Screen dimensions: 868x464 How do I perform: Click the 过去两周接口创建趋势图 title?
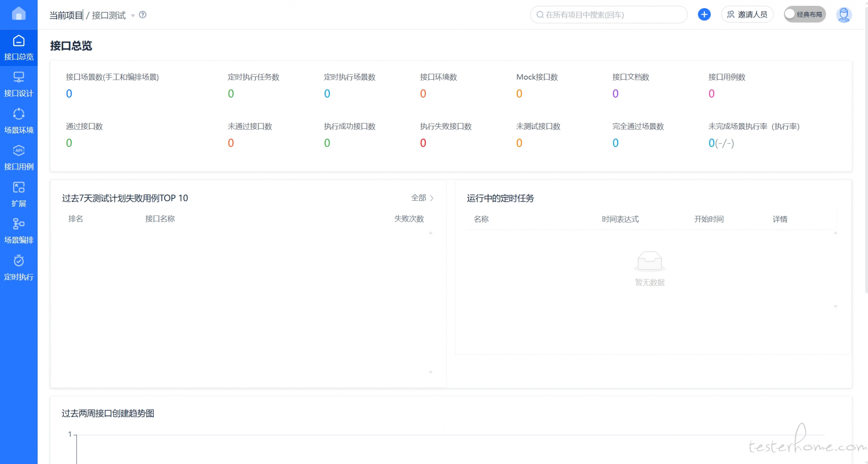click(108, 413)
